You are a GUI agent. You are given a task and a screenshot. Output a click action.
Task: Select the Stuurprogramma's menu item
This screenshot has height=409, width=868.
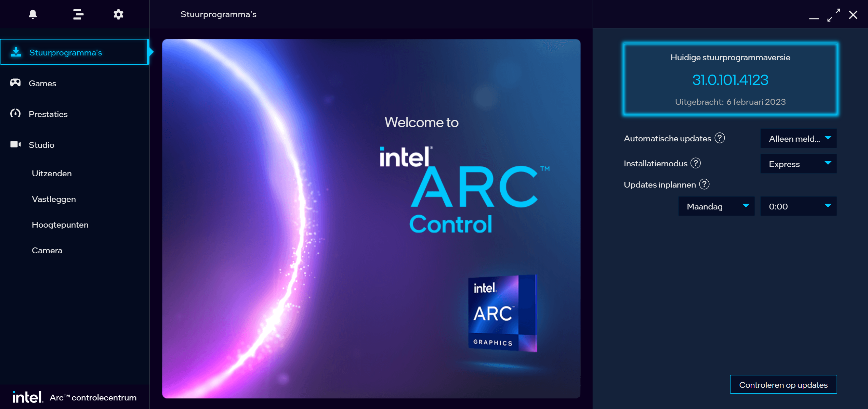[x=74, y=52]
